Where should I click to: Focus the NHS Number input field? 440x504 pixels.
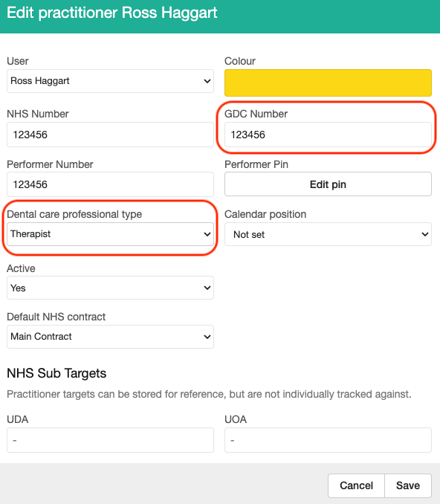coord(110,135)
